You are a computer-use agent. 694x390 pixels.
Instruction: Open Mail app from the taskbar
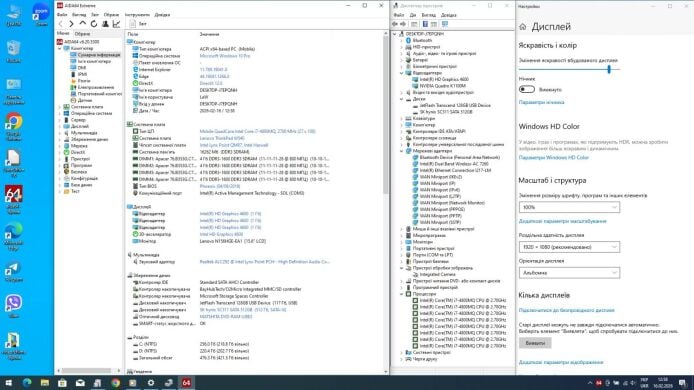[80, 383]
